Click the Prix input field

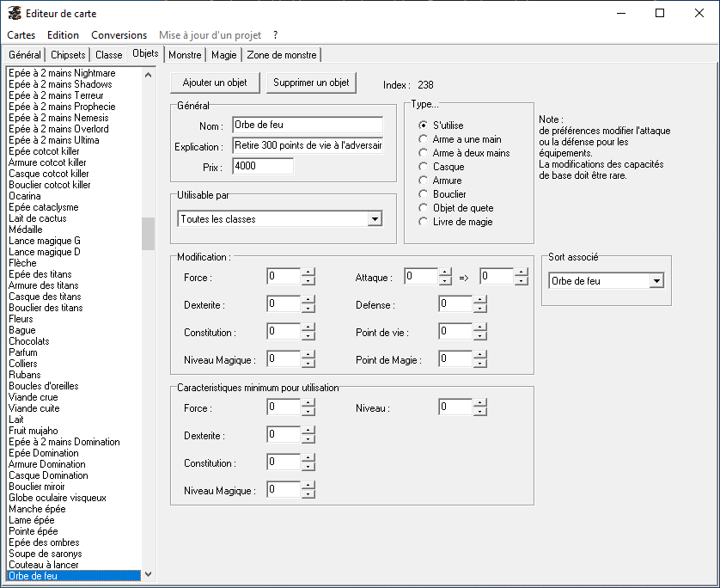[x=262, y=166]
